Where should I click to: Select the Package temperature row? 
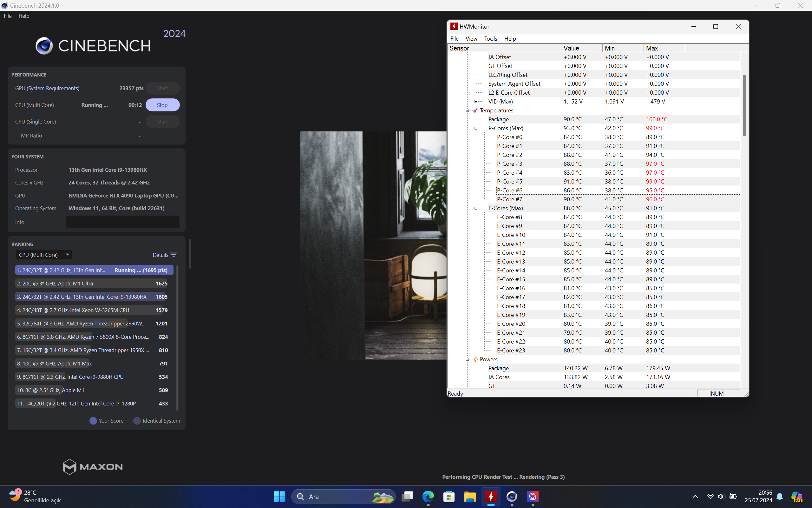614,119
